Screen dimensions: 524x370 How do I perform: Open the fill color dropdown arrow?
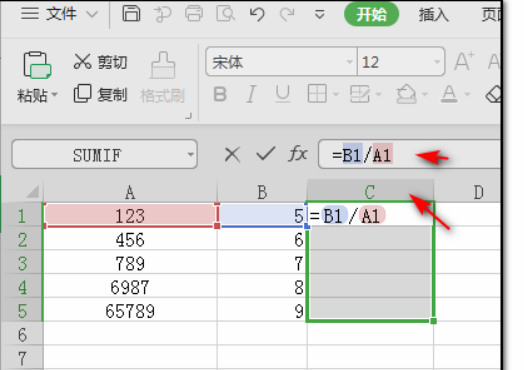tap(425, 95)
